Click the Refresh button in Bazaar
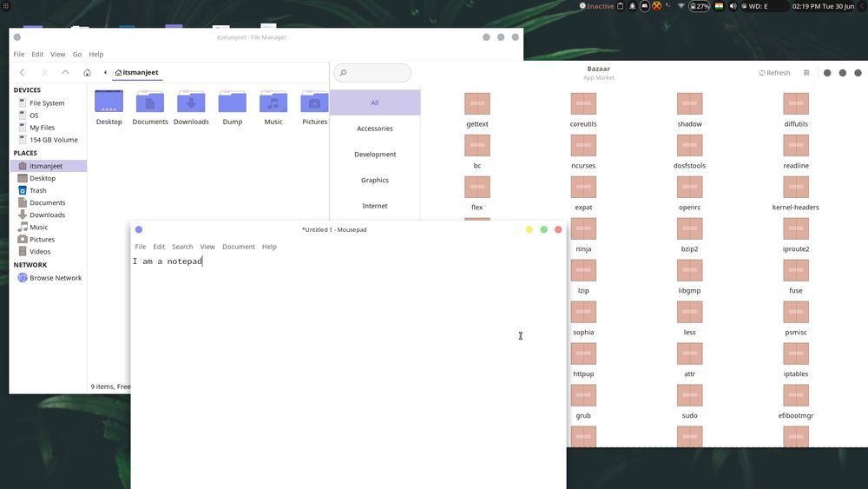Screen dimensions: 868x489 coord(774,73)
